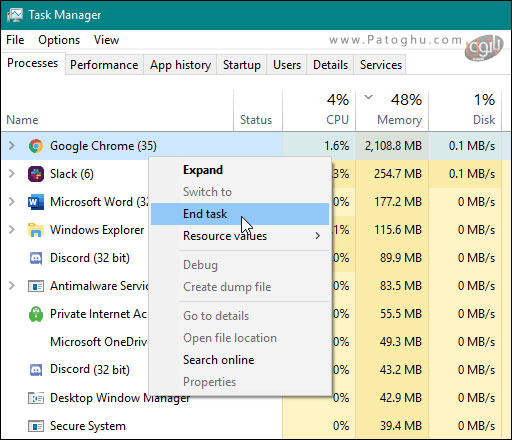Choose End task in the context menu

pyautogui.click(x=240, y=214)
